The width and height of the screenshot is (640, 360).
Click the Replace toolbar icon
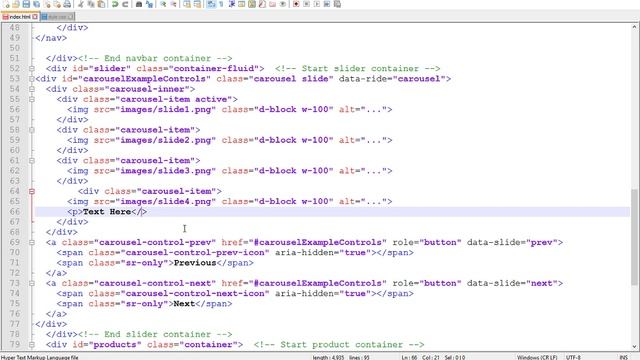[149, 4]
